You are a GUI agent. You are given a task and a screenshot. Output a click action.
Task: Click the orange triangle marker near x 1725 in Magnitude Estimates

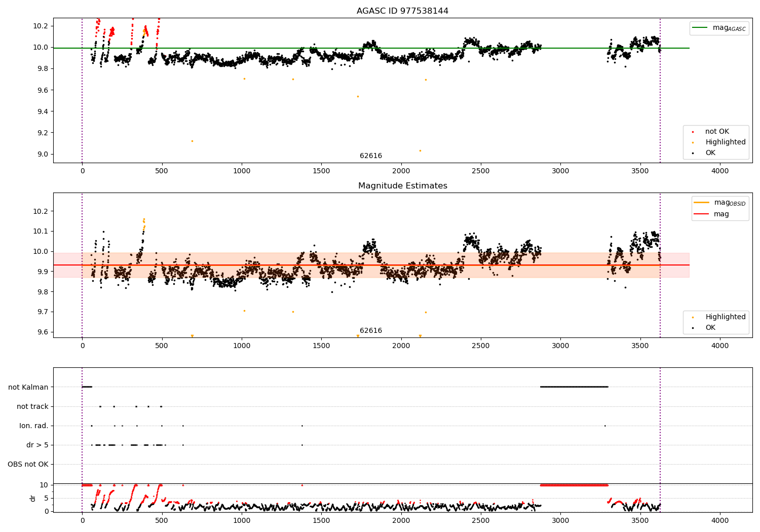pos(358,336)
